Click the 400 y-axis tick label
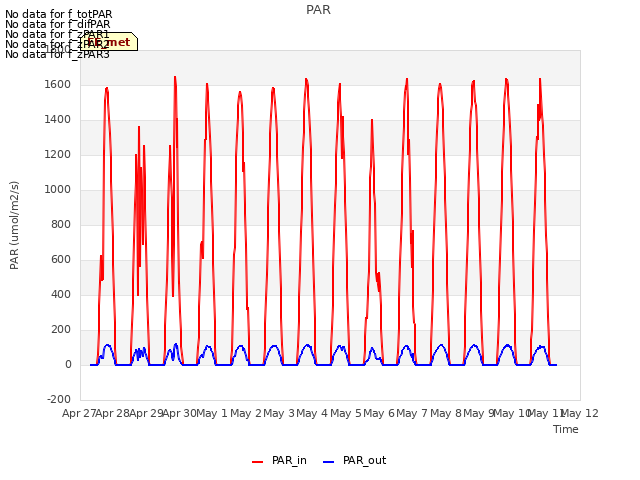Screen dimensions: 640x480 [61, 295]
